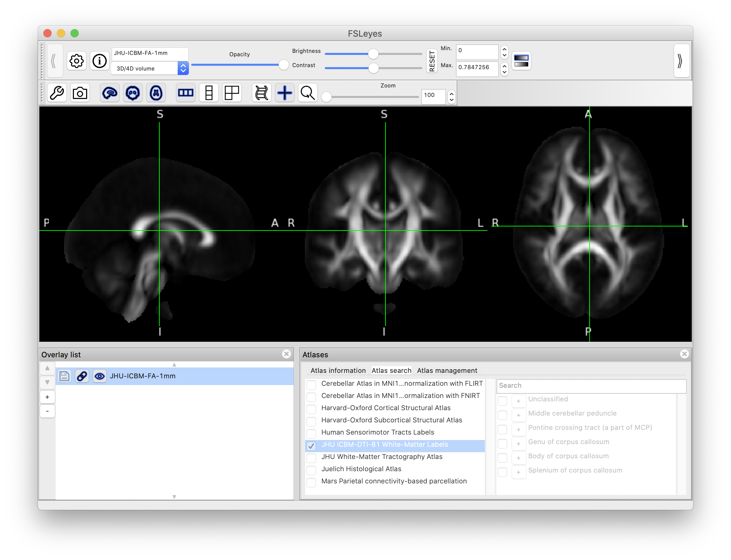Screen dimensions: 731x560
Task: Click the overlay information icon
Action: (99, 61)
